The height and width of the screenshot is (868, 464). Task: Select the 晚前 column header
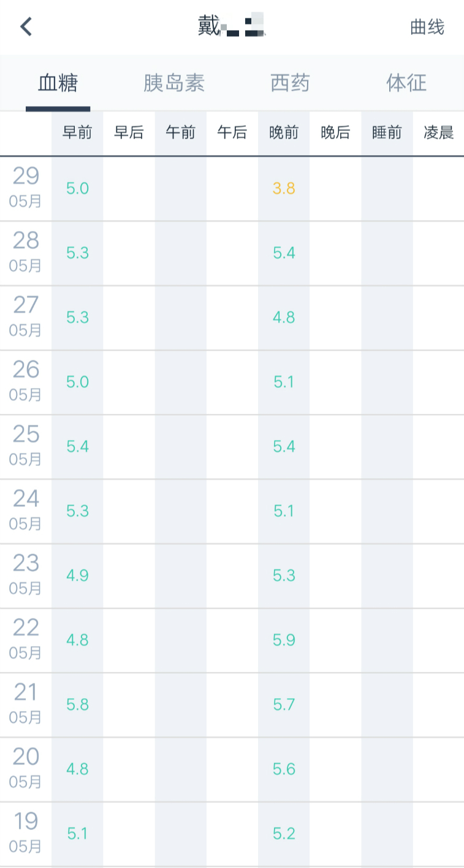[284, 133]
